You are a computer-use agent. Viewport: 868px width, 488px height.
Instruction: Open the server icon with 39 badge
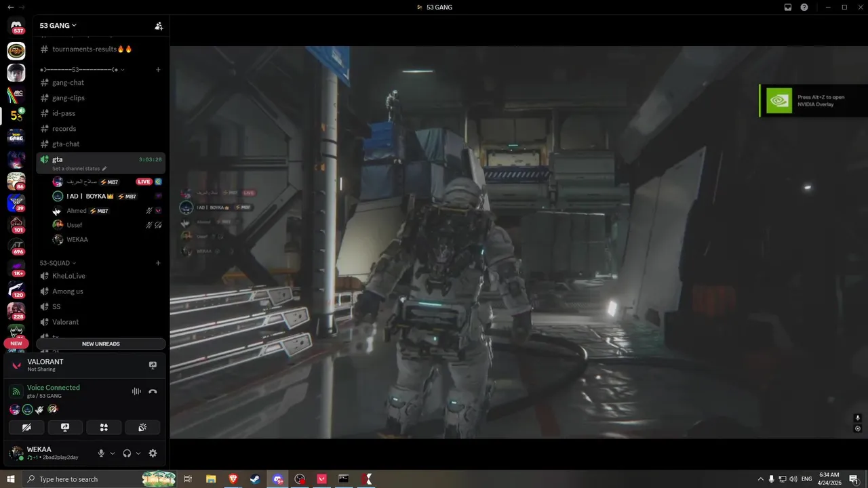[x=16, y=203]
